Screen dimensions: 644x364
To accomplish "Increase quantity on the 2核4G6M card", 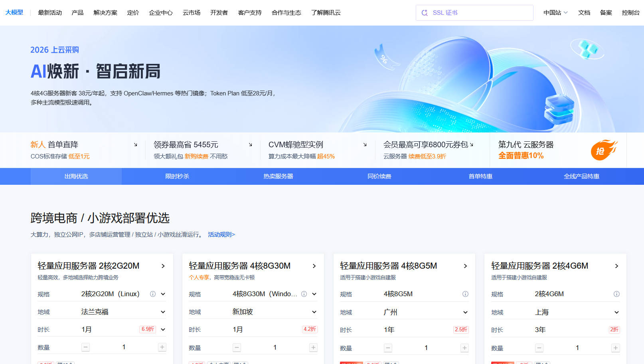I will pos(616,348).
